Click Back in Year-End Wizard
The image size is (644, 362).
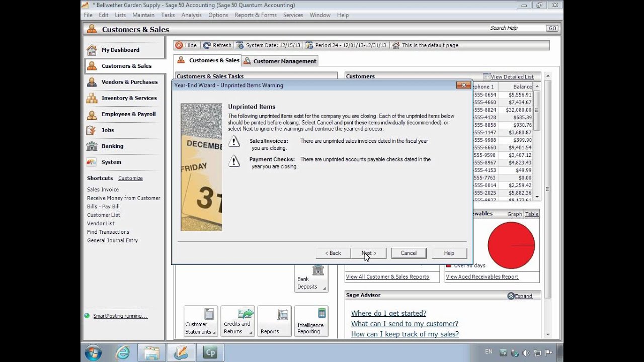coord(333,253)
